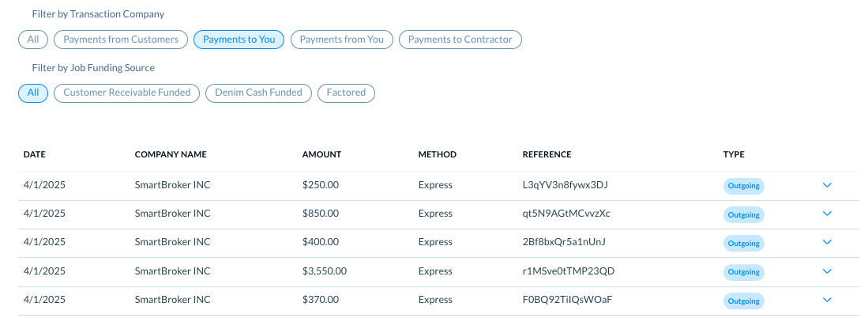This screenshot has height=318, width=868.
Task: Click the DATE column header
Action: [x=35, y=155]
